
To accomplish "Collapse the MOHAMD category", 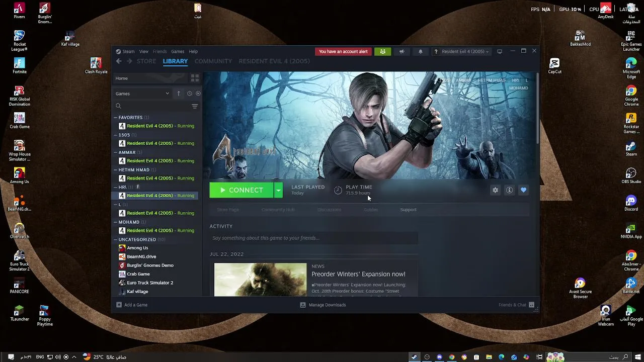I will click(115, 222).
